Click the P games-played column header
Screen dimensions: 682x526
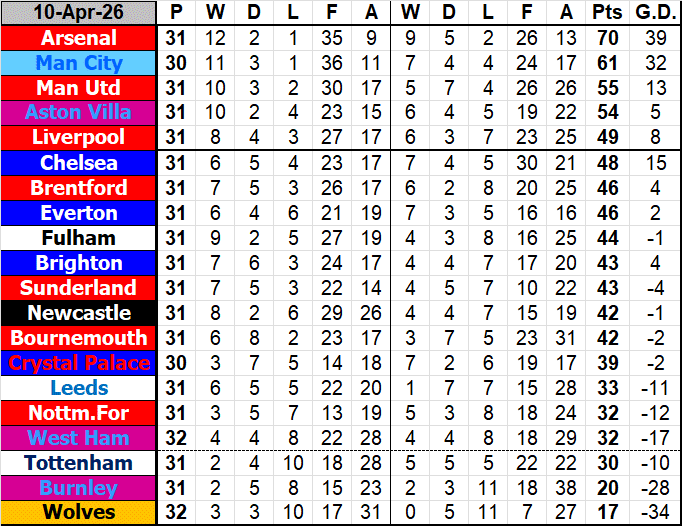(176, 13)
